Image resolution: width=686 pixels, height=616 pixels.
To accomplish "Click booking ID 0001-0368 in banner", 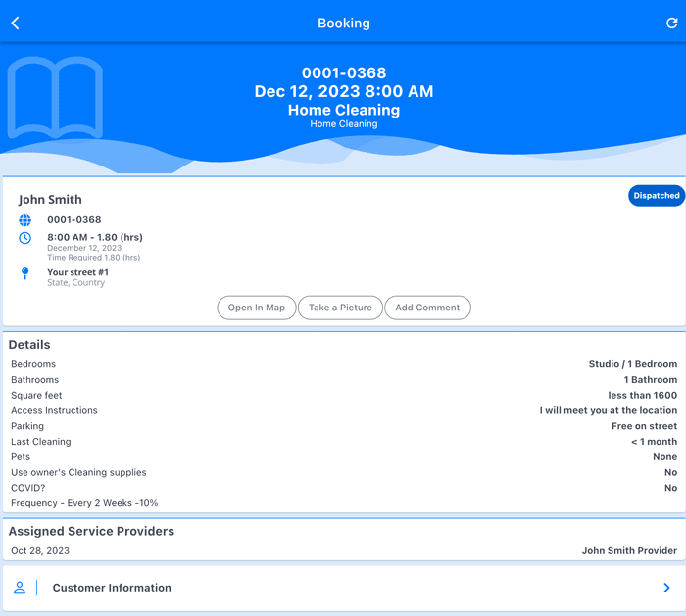I will point(344,72).
